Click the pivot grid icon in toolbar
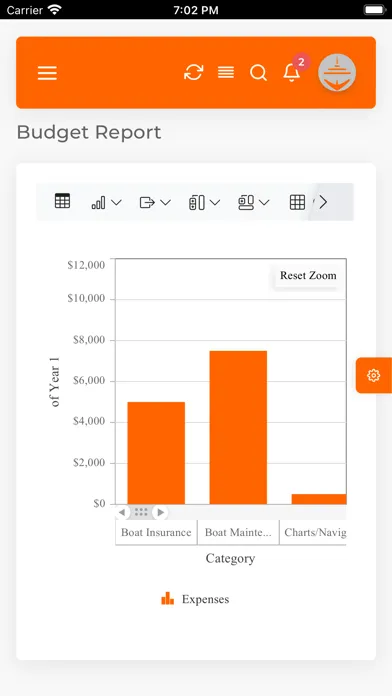 pyautogui.click(x=297, y=202)
